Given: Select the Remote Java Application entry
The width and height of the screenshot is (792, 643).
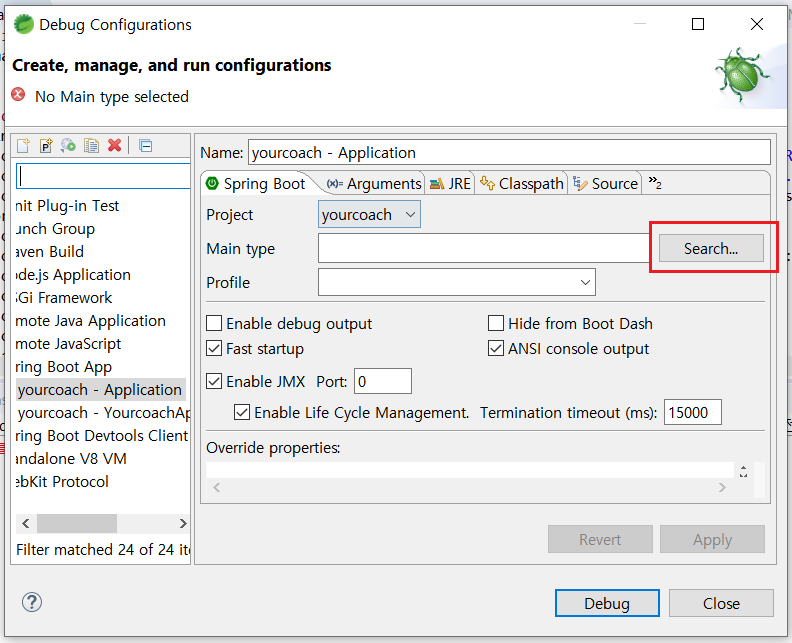Looking at the screenshot, I should (x=90, y=321).
